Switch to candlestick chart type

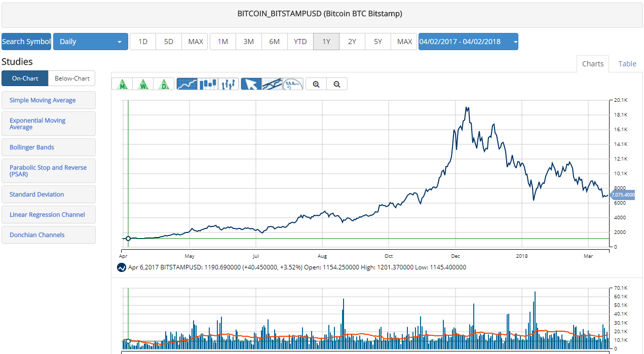[x=208, y=84]
